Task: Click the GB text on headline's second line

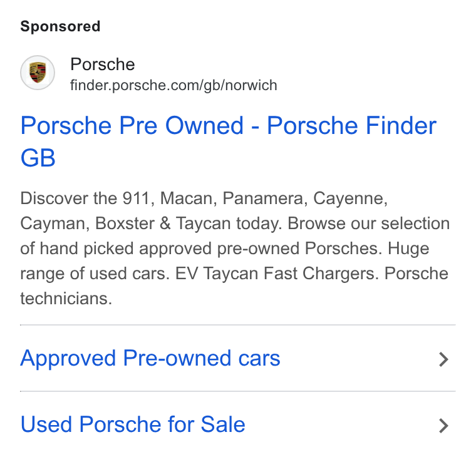Action: [38, 158]
